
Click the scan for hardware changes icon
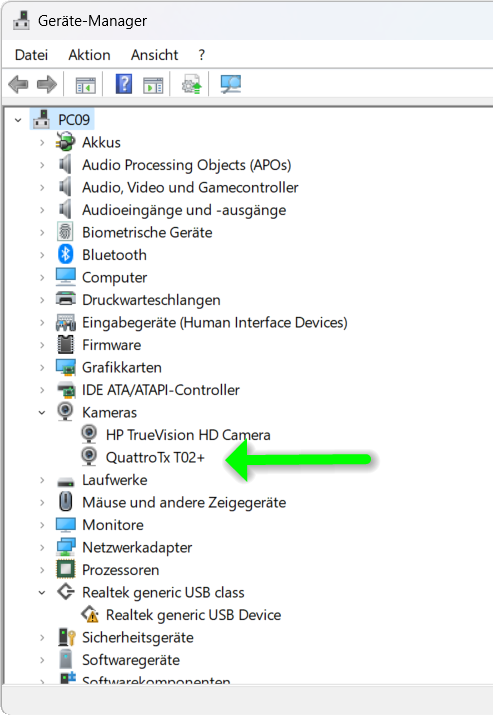point(231,84)
